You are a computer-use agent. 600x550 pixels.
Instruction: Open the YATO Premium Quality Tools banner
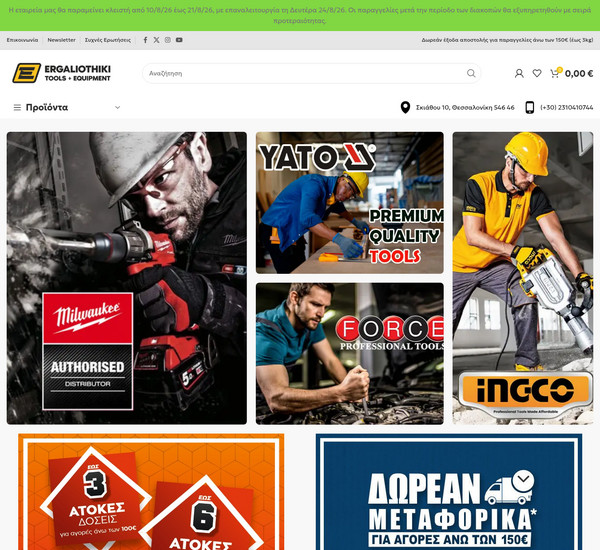(350, 203)
